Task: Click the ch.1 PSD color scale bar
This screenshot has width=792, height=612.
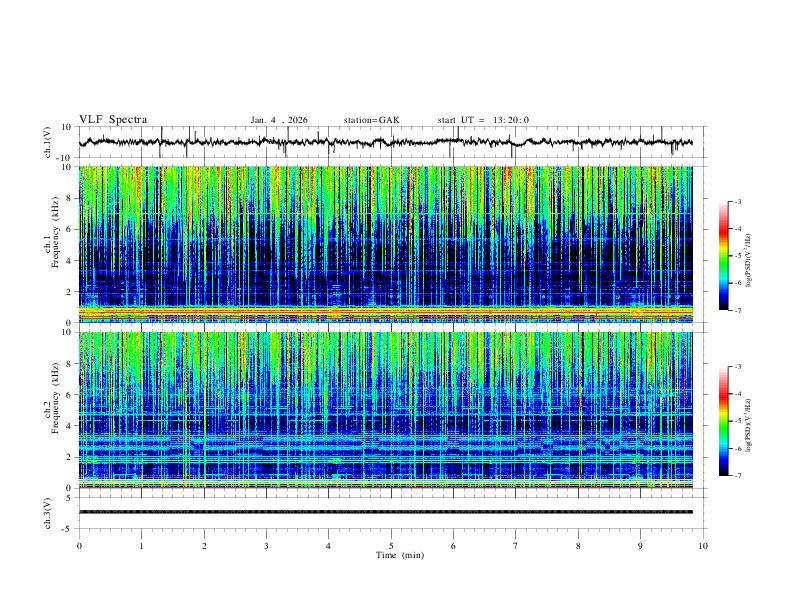Action: (x=724, y=256)
